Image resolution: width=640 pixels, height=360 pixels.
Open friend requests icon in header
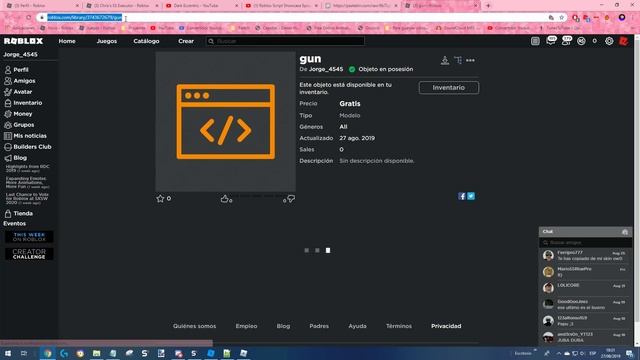566,41
